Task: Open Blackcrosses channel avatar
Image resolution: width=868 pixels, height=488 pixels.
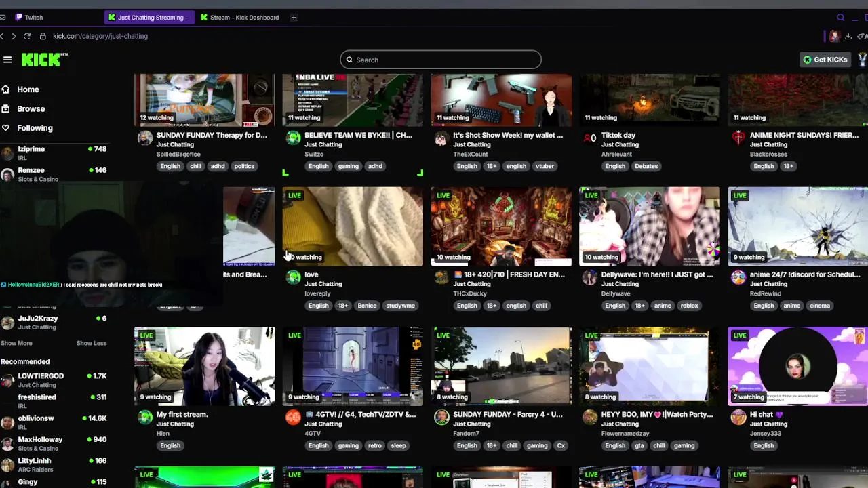Action: click(x=738, y=139)
